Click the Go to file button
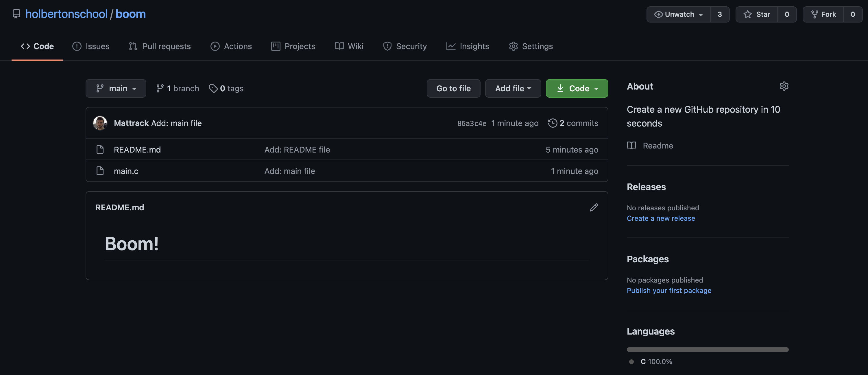This screenshot has width=868, height=375. [x=453, y=88]
